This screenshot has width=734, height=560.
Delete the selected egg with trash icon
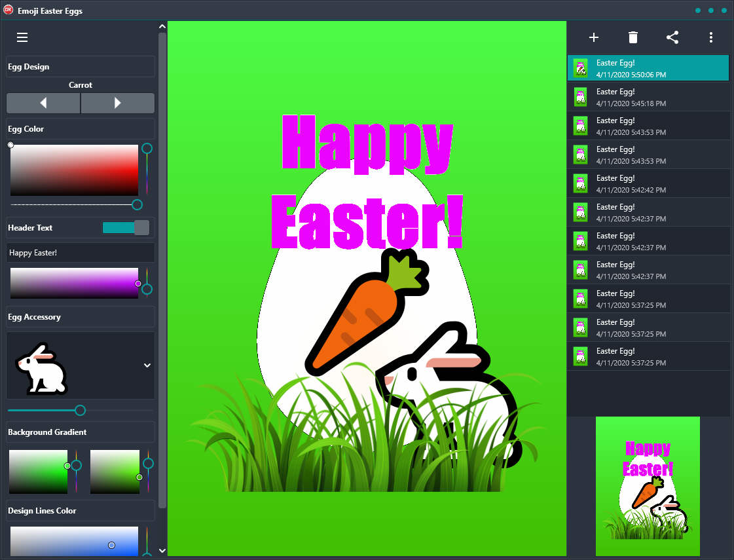click(x=633, y=37)
